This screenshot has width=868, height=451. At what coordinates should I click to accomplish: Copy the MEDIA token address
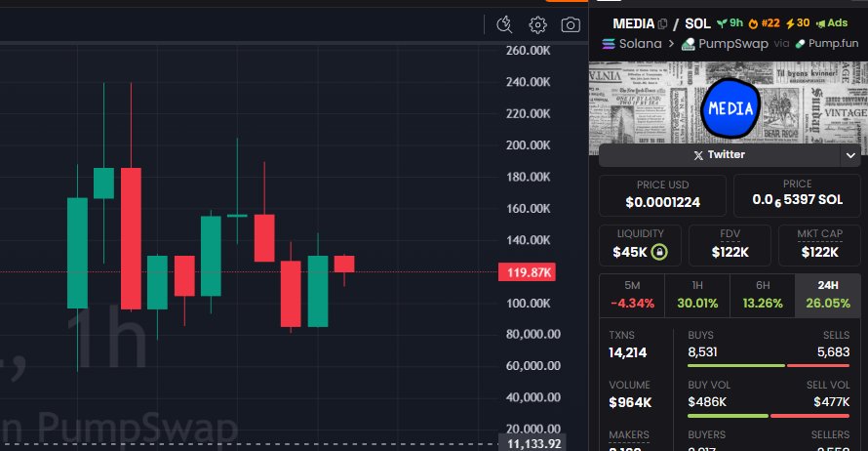click(x=662, y=23)
